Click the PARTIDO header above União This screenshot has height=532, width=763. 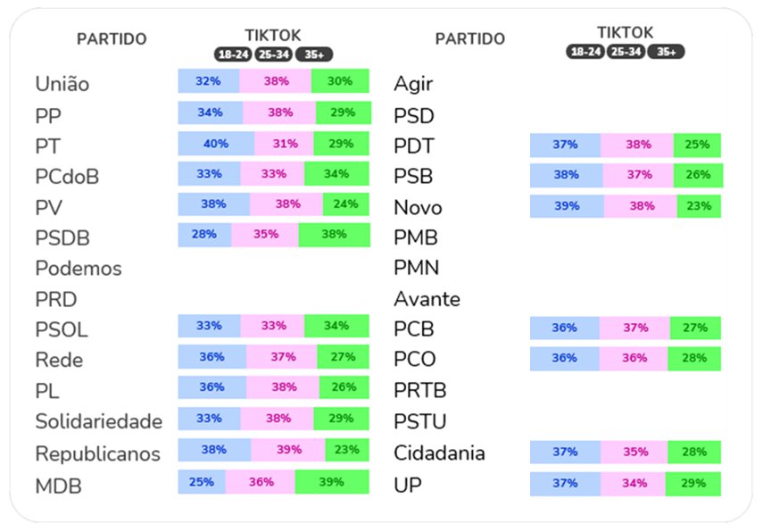coord(112,39)
